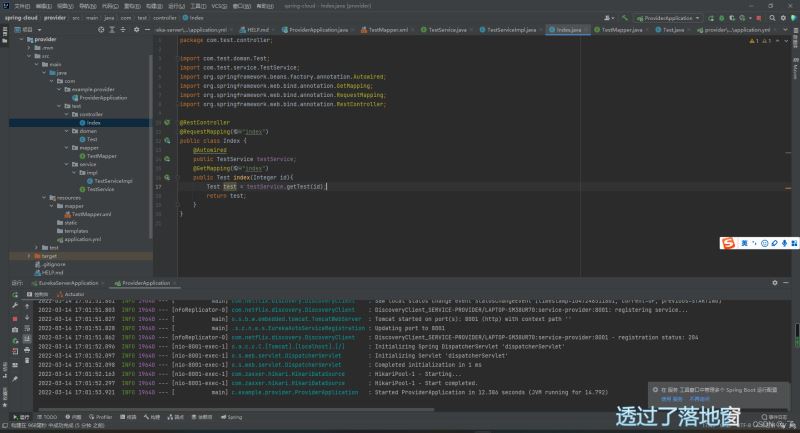Click the rerun icon in Run panel
Viewport: 800px width, 433px height.
(14, 296)
